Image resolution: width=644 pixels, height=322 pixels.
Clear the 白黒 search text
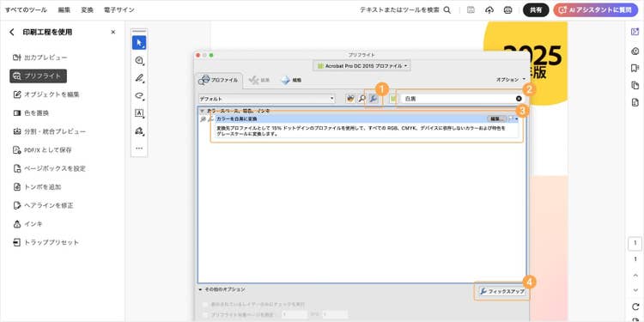(x=519, y=99)
